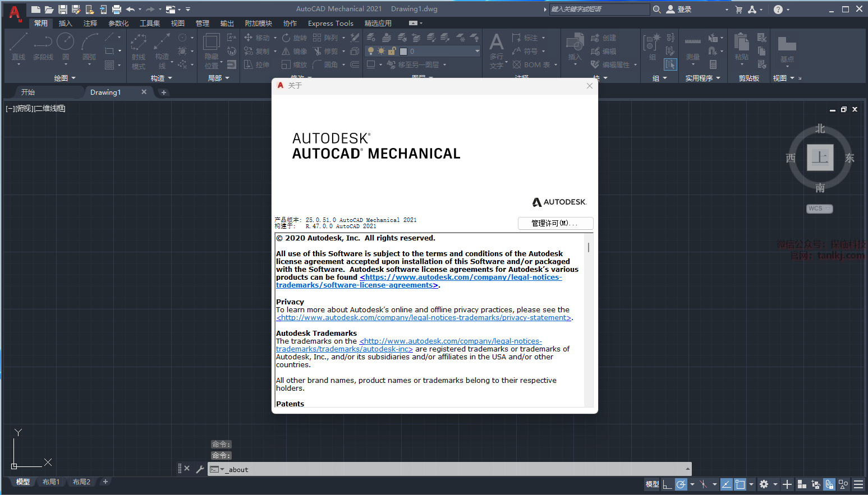Switch to the Insert (插入) ribbon tab
The image size is (868, 495).
66,23
